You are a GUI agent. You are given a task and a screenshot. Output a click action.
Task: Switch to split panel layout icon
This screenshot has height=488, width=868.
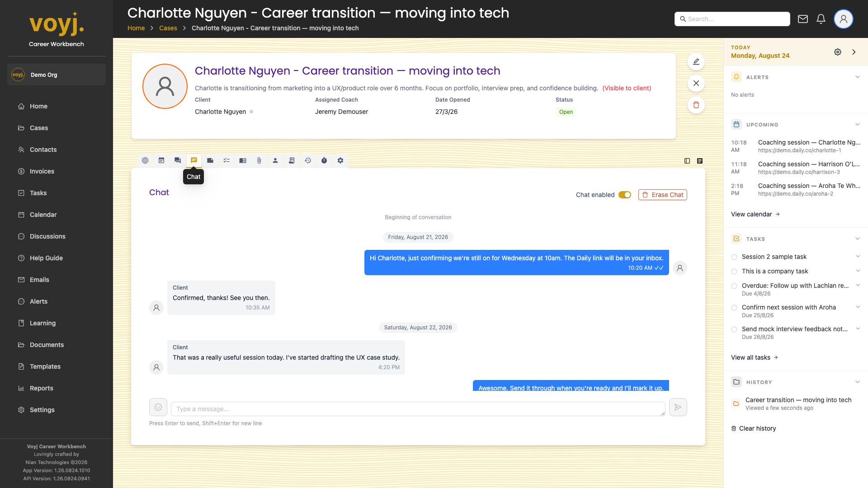click(x=687, y=161)
